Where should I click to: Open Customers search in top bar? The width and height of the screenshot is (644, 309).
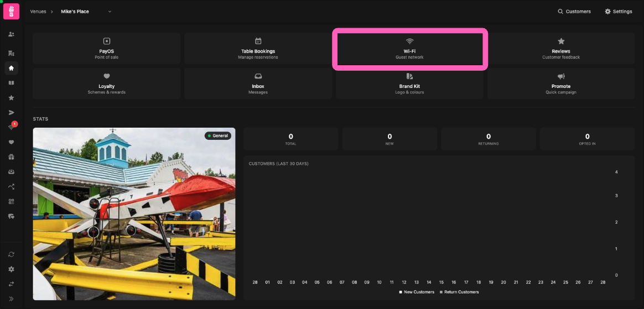coord(574,12)
